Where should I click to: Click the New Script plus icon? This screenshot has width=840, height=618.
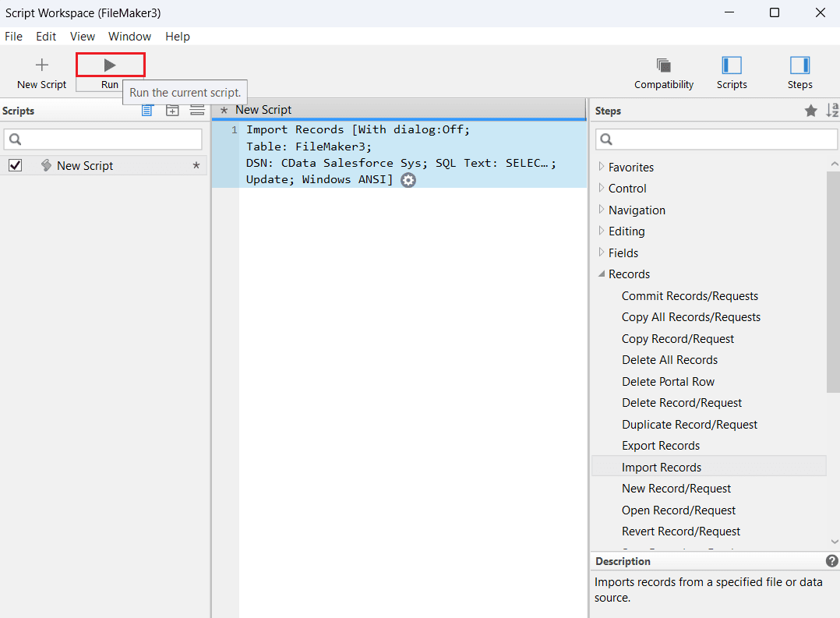click(x=42, y=65)
